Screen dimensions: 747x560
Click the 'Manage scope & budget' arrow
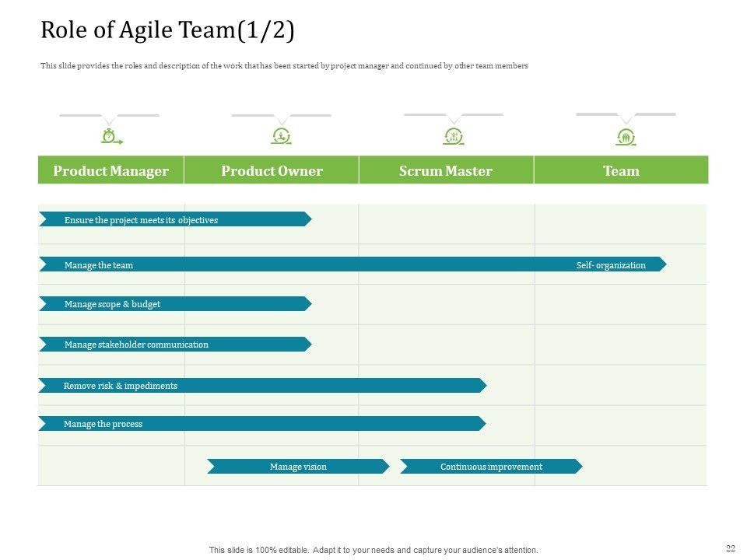[x=175, y=304]
